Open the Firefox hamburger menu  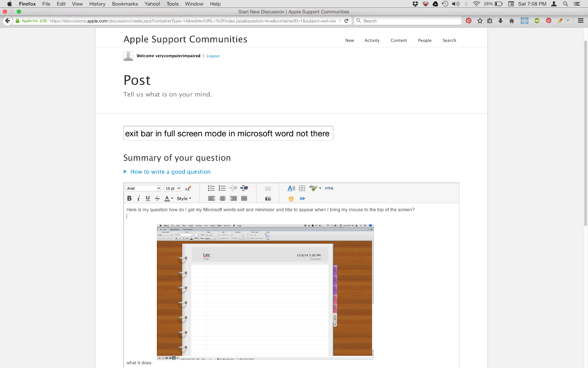click(x=581, y=21)
